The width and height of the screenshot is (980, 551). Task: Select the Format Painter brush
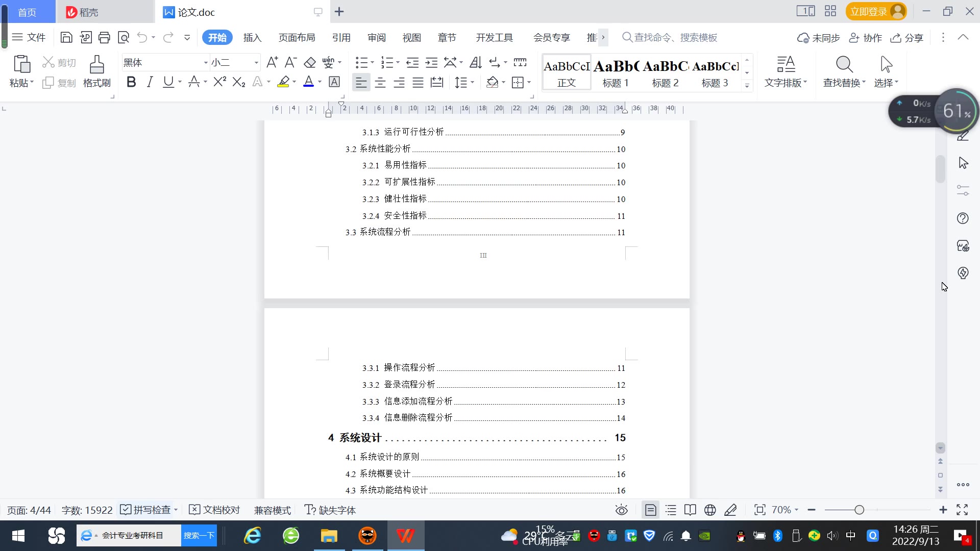click(x=96, y=64)
